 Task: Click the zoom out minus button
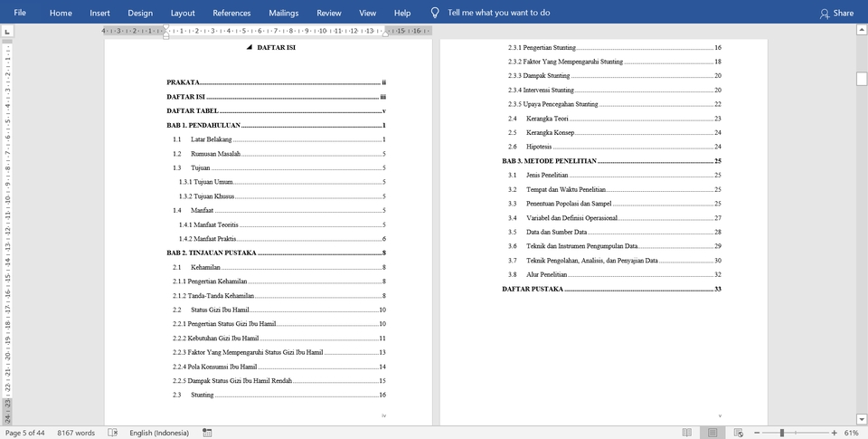(x=757, y=433)
